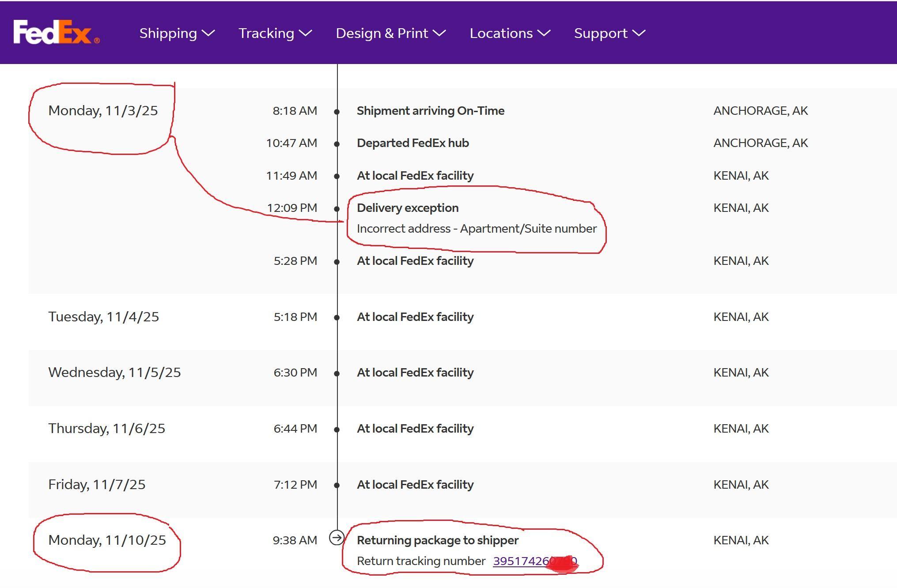The width and height of the screenshot is (897, 588).
Task: Click the Friday 7:12 PM timeline dot
Action: click(x=337, y=485)
